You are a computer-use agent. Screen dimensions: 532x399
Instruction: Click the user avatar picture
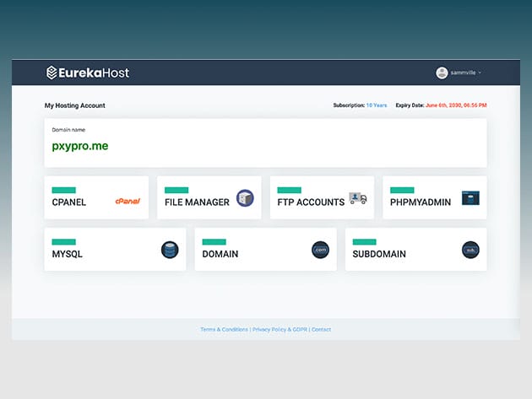click(x=442, y=73)
